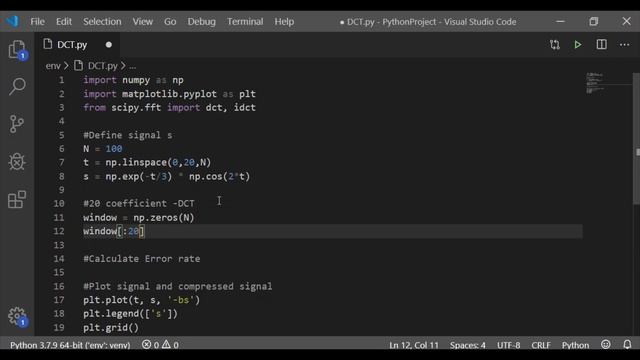Click line number 1 in gutter

[61, 80]
